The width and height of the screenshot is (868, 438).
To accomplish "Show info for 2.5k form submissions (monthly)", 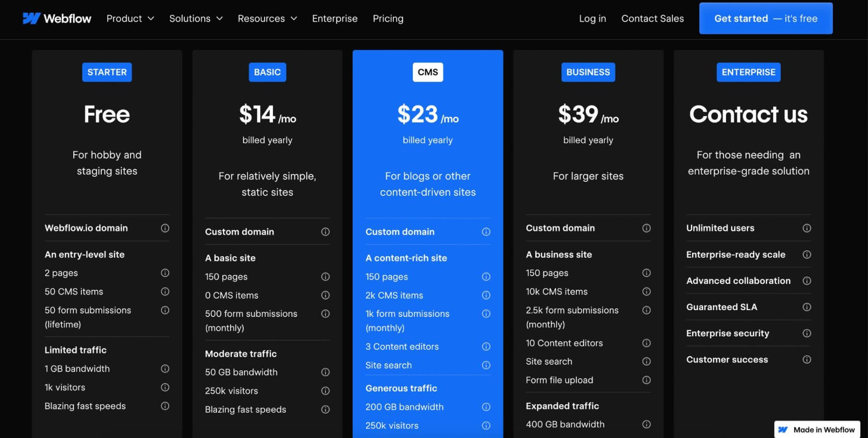I will tap(646, 310).
